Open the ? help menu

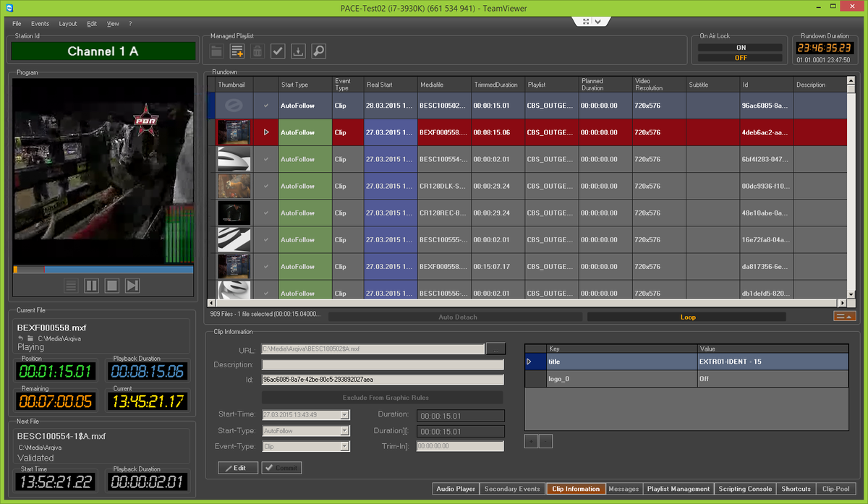130,24
